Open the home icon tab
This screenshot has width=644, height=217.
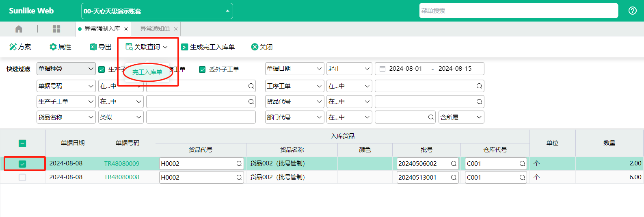[x=19, y=29]
